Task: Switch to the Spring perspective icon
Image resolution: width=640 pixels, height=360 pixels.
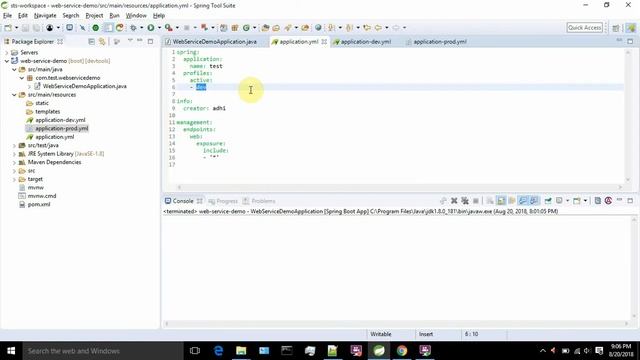Action: 631,28
